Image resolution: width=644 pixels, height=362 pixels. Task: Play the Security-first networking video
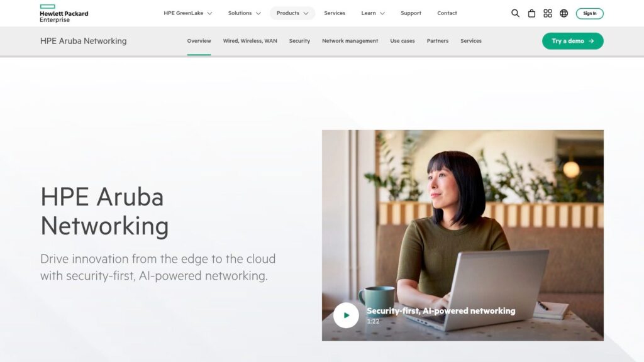pos(346,315)
